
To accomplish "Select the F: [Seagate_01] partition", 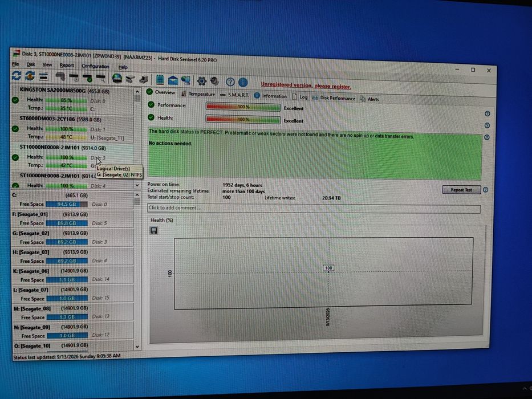I will tap(72, 219).
